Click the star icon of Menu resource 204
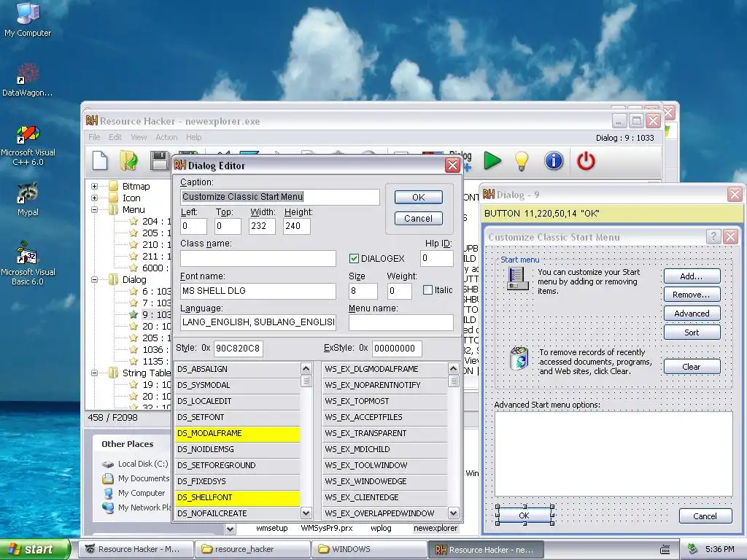747x560 pixels. tap(133, 222)
